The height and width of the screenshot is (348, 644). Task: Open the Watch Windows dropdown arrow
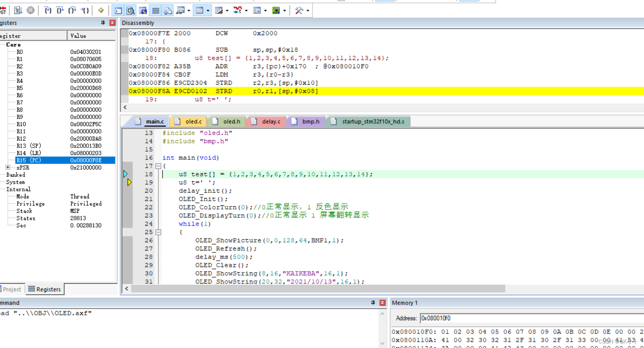[189, 10]
